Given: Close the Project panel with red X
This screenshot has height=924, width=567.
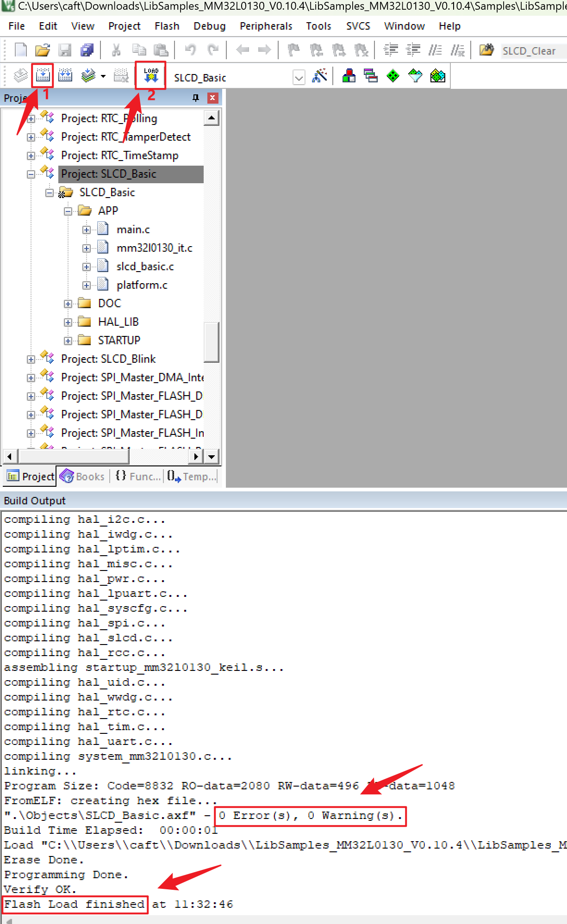Looking at the screenshot, I should (x=212, y=98).
